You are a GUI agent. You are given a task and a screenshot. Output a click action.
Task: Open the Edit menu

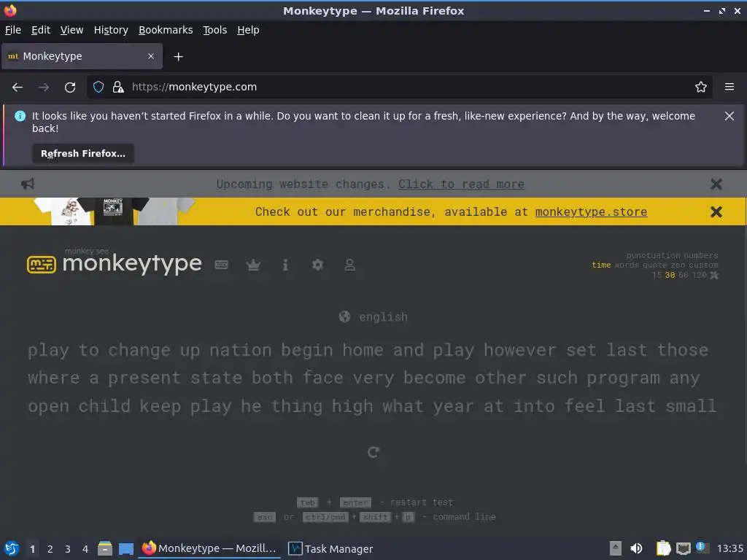[41, 30]
